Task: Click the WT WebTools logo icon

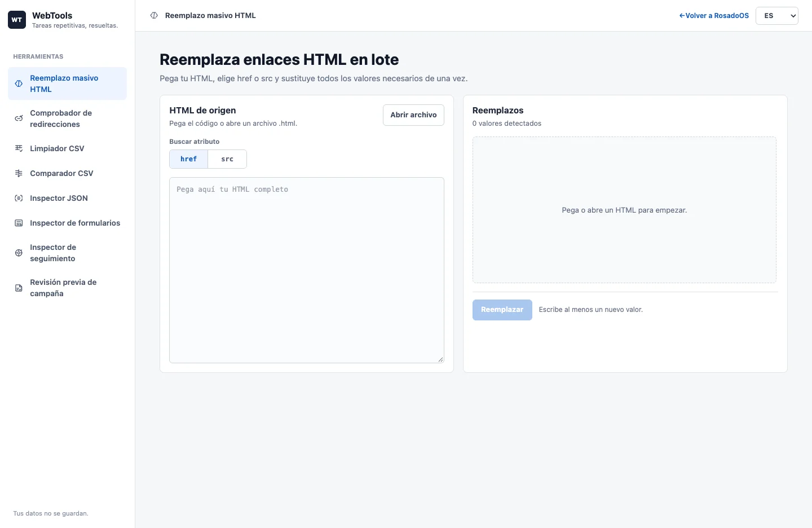Action: point(17,20)
